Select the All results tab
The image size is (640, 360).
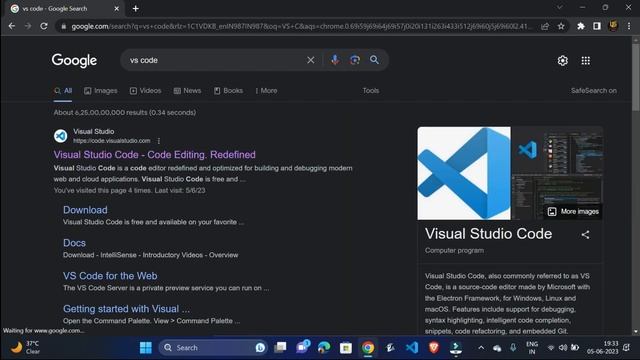(x=63, y=91)
